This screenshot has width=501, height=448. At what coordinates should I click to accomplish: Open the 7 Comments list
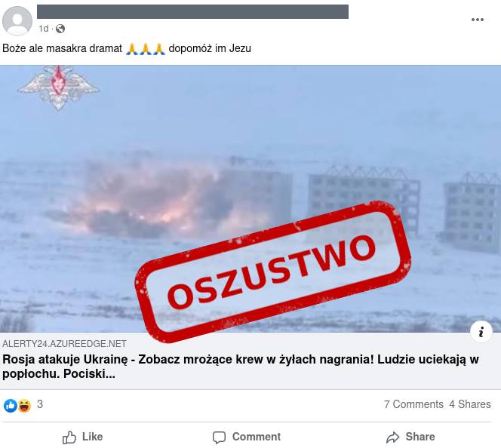(x=413, y=404)
